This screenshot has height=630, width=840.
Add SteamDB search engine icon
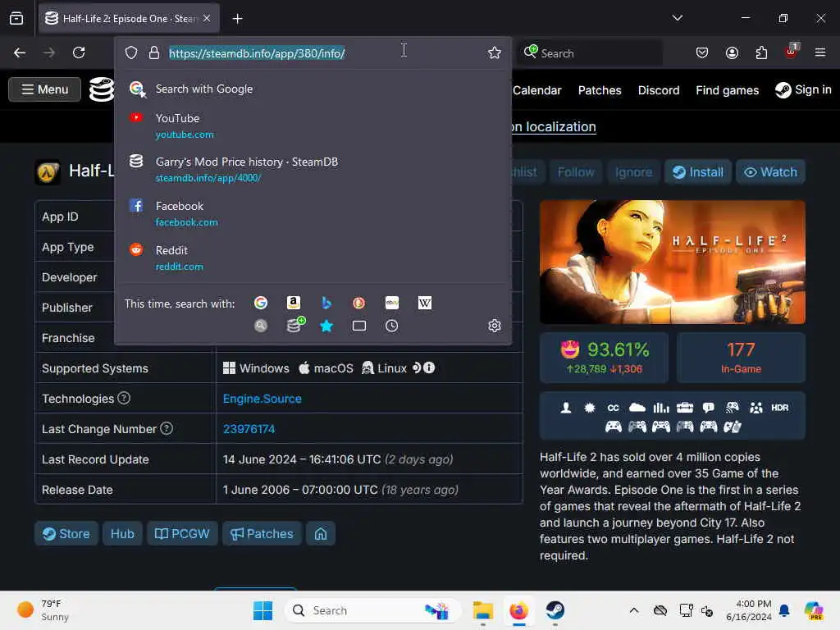[x=294, y=325]
